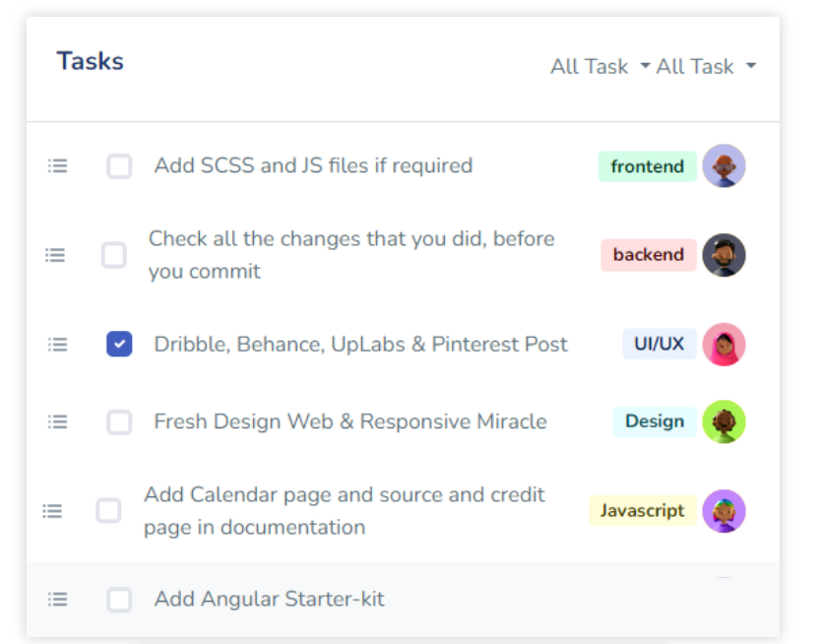The image size is (818, 644).
Task: Expand the second All Task dropdown
Action: pyautogui.click(x=706, y=67)
